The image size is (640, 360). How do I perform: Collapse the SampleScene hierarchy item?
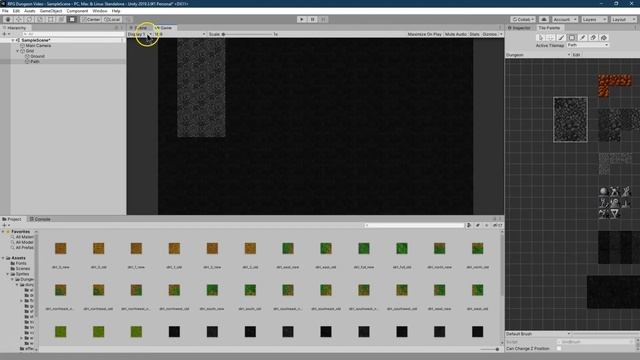[13, 40]
